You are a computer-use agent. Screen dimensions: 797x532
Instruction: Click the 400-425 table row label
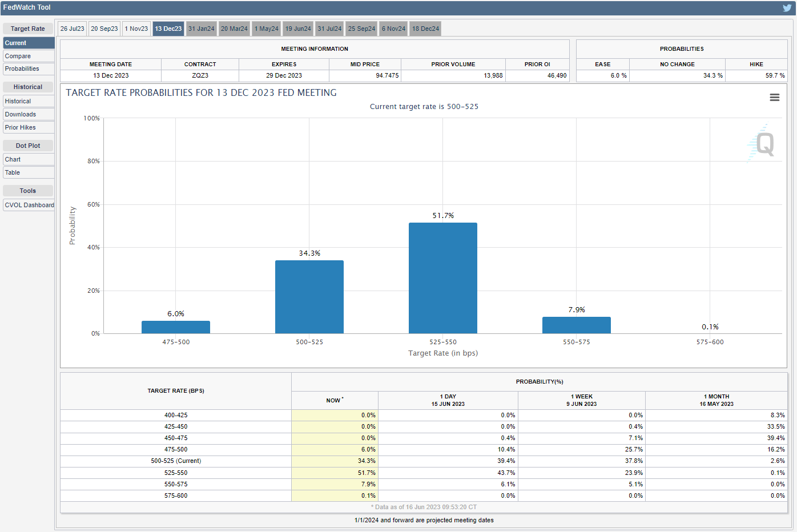[176, 415]
